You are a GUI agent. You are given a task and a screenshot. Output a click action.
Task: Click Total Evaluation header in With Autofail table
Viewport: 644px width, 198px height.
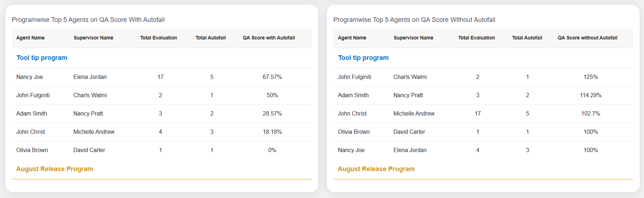click(158, 38)
